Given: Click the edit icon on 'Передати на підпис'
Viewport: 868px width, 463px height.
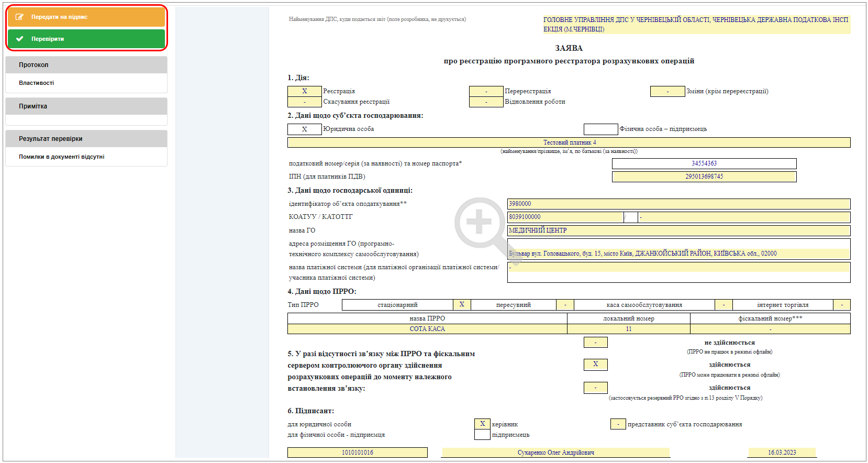Looking at the screenshot, I should [x=20, y=17].
